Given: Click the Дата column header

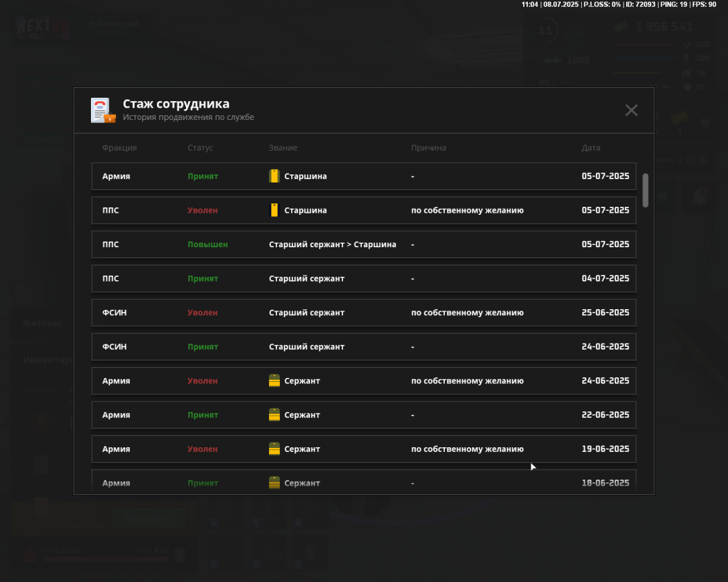Looking at the screenshot, I should pos(590,148).
